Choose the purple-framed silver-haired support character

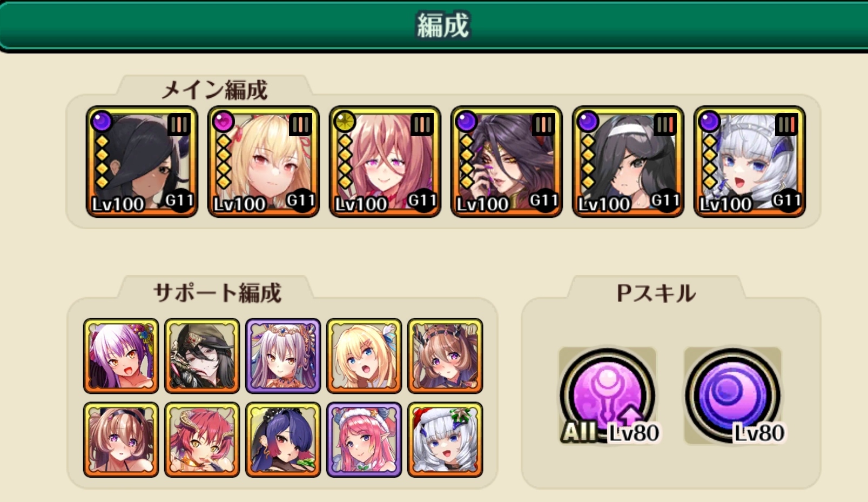(283, 356)
